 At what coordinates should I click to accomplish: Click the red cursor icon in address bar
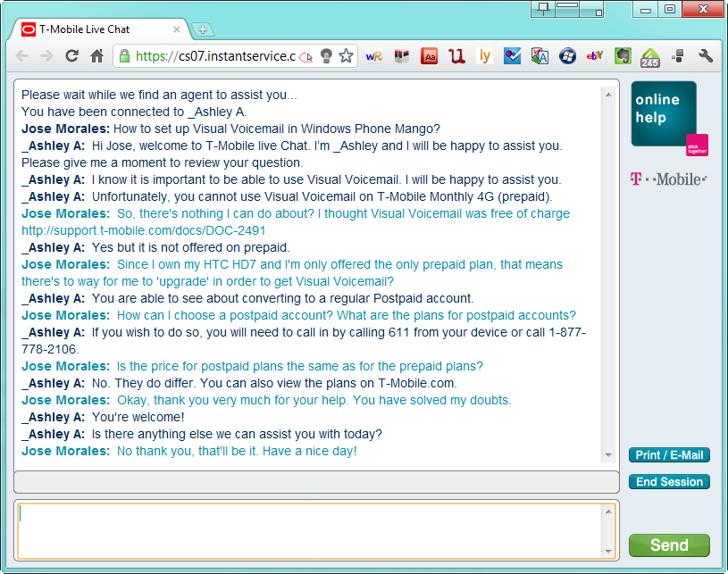point(306,56)
